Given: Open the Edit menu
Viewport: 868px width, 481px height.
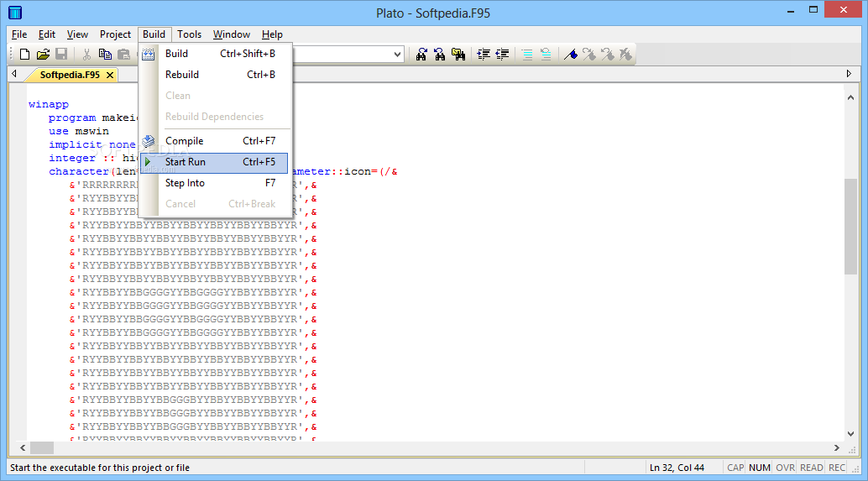Looking at the screenshot, I should (47, 34).
